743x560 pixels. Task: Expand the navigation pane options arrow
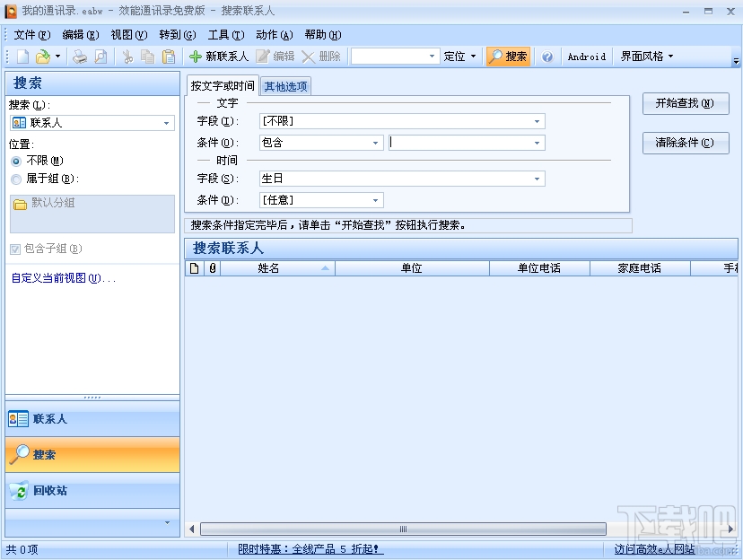point(167,522)
